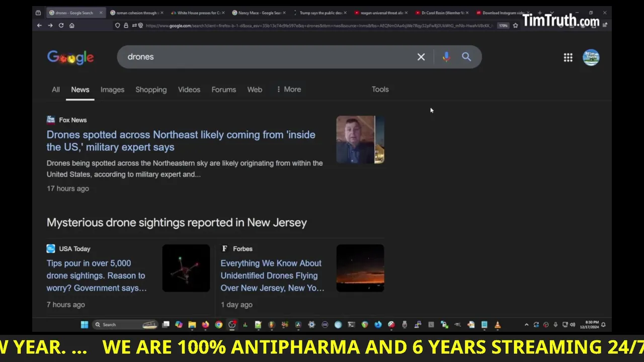Open the Tools options

point(380,89)
